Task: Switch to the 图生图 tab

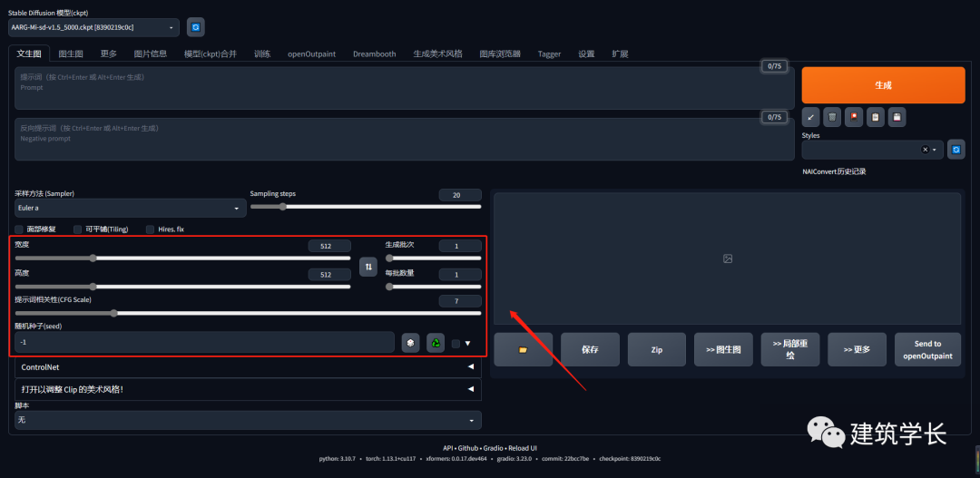Action: tap(71, 54)
